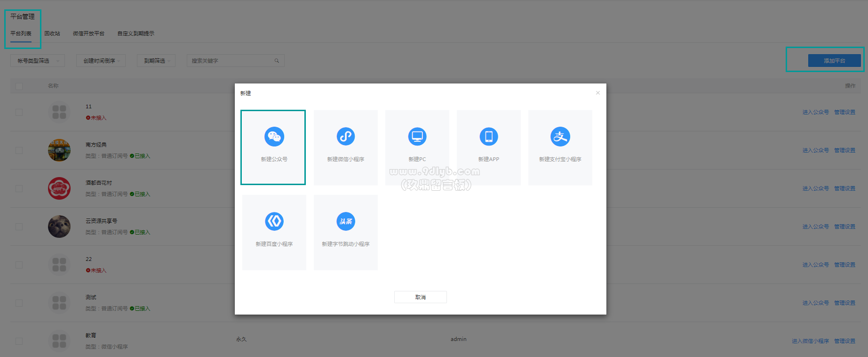Pick the 新建APP phone icon

[489, 137]
